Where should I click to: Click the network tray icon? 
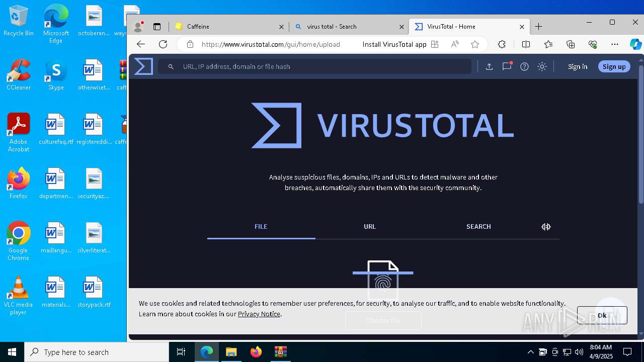point(567,352)
